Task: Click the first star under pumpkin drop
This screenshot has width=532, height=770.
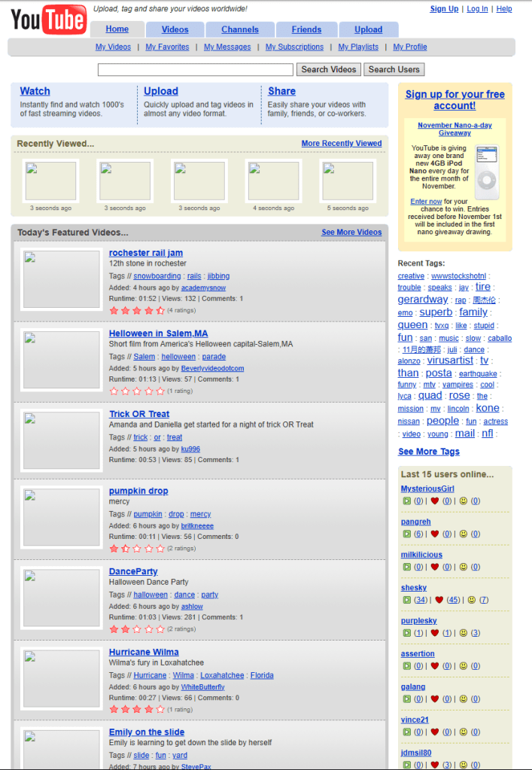Action: pyautogui.click(x=114, y=549)
